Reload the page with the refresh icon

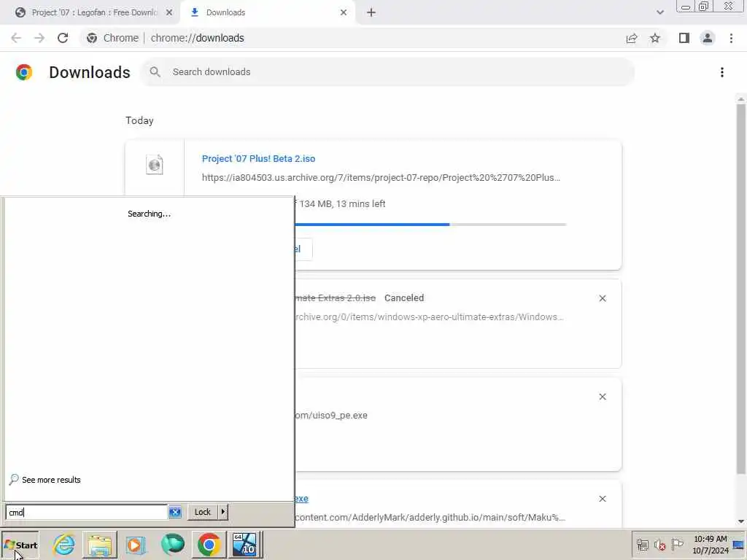[x=63, y=38]
